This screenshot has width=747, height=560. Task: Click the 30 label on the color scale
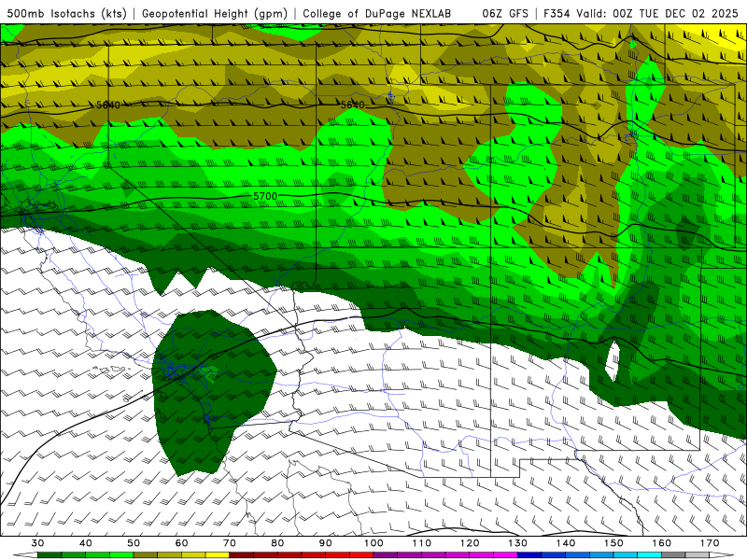point(37,543)
